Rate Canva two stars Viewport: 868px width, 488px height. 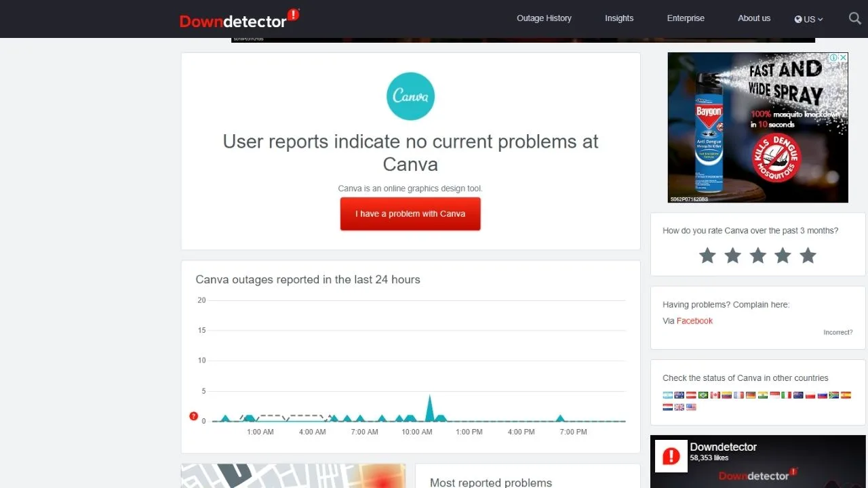[x=732, y=256]
